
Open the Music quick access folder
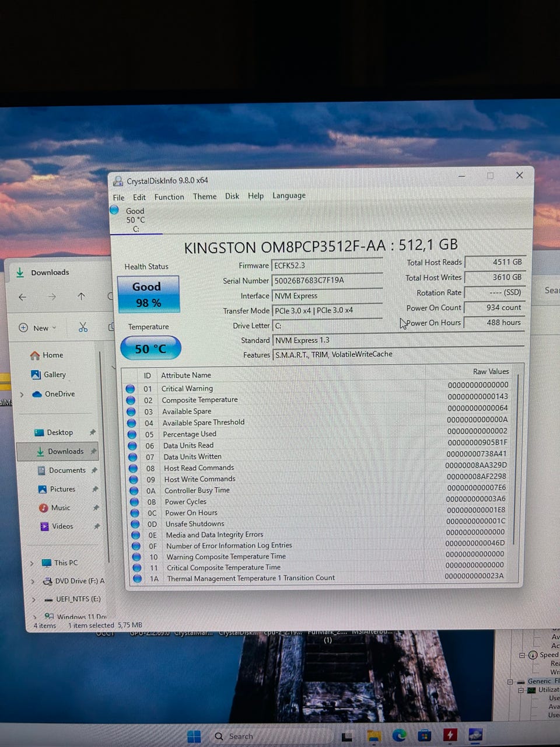[55, 508]
